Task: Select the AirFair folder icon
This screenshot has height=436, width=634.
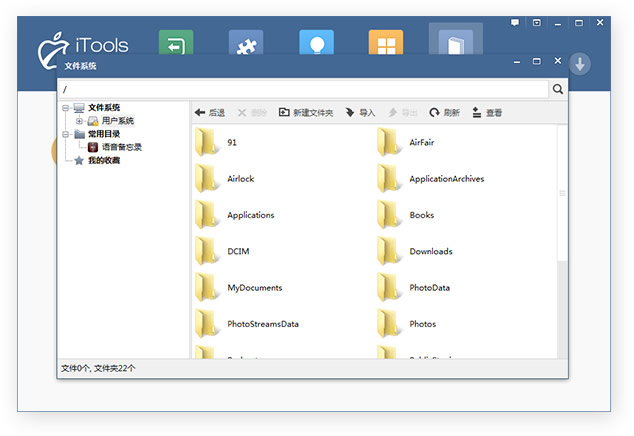Action: pos(389,142)
